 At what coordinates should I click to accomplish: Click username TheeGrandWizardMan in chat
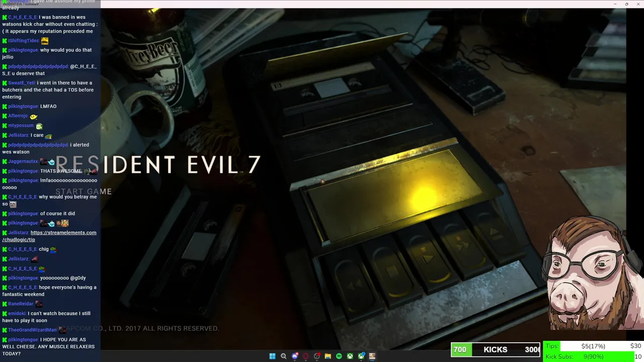click(x=33, y=330)
